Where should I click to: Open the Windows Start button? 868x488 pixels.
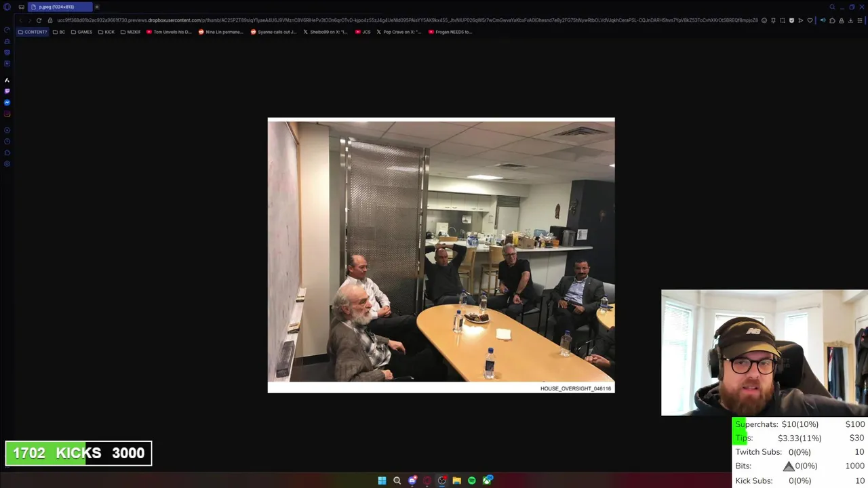pos(382,481)
